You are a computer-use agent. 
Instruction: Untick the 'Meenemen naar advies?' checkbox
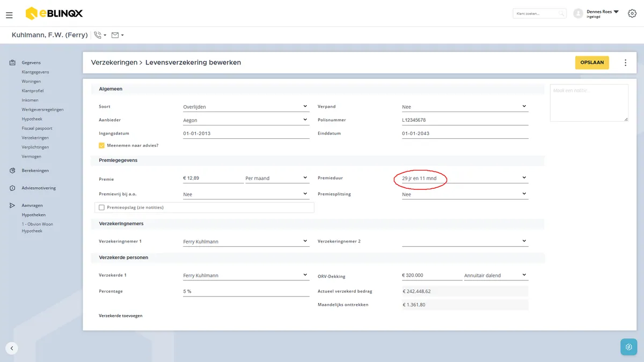pyautogui.click(x=101, y=145)
